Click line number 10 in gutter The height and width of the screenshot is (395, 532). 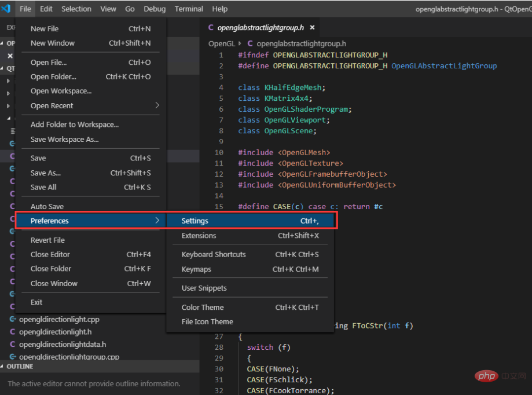(x=219, y=153)
